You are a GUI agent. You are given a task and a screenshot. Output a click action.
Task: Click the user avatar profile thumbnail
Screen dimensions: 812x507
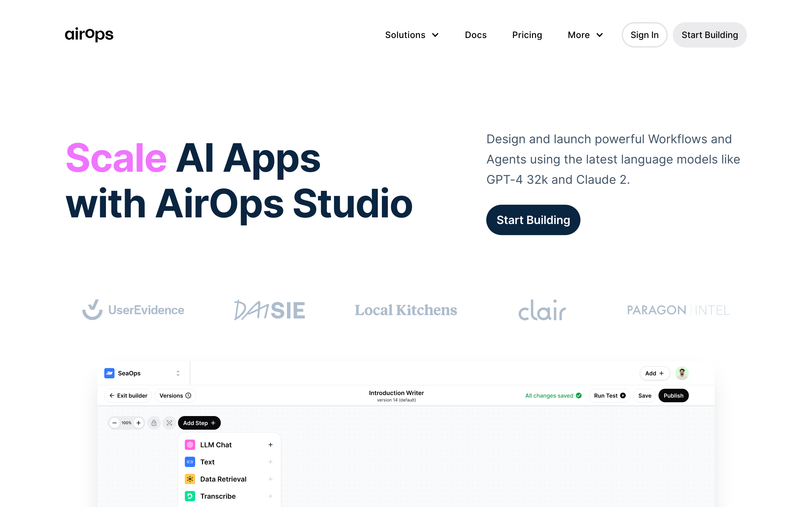pyautogui.click(x=682, y=373)
